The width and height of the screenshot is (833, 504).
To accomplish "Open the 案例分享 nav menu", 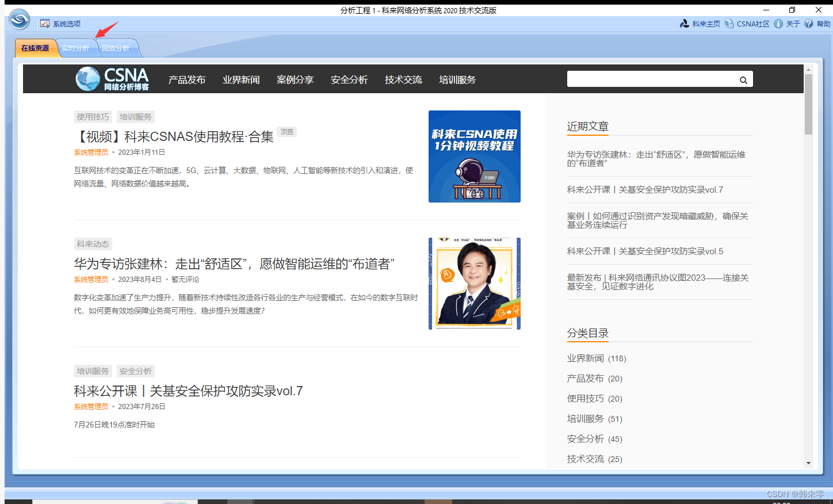I will (x=295, y=80).
